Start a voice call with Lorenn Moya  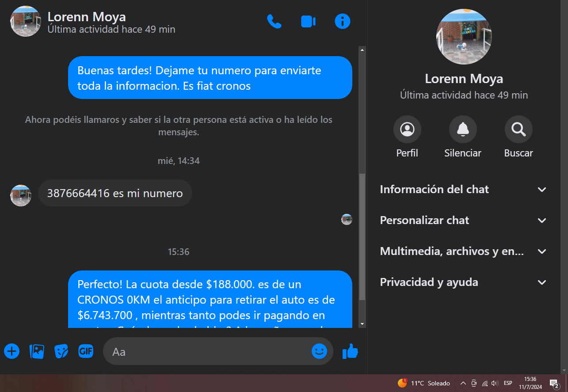click(274, 21)
